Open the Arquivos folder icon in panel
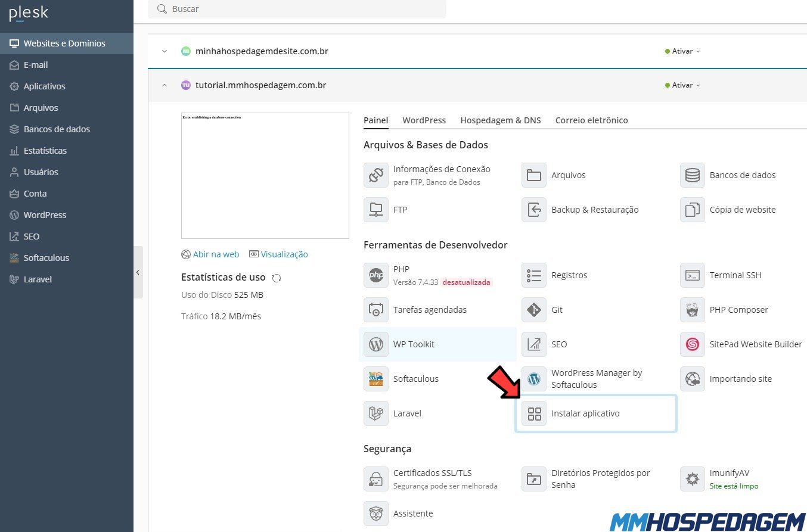Viewport: 807px width, 532px height. 534,175
